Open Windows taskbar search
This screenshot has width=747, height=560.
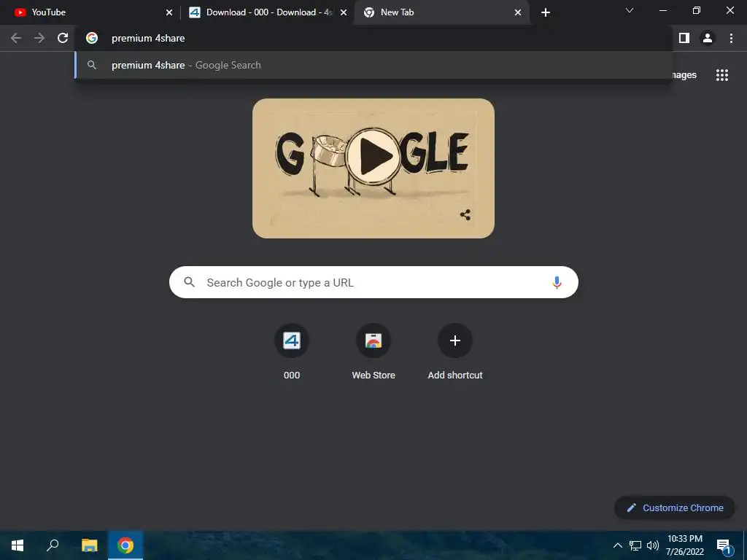pos(53,545)
